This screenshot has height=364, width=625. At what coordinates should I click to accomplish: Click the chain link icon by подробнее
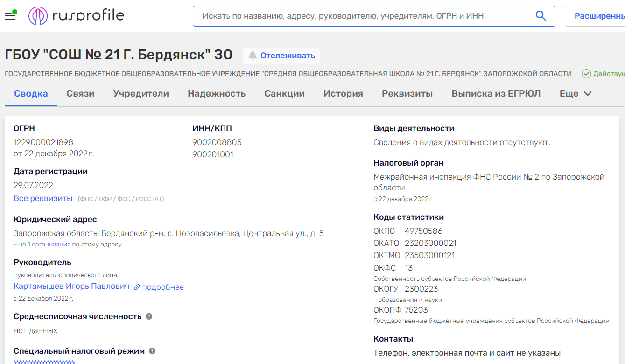137,287
